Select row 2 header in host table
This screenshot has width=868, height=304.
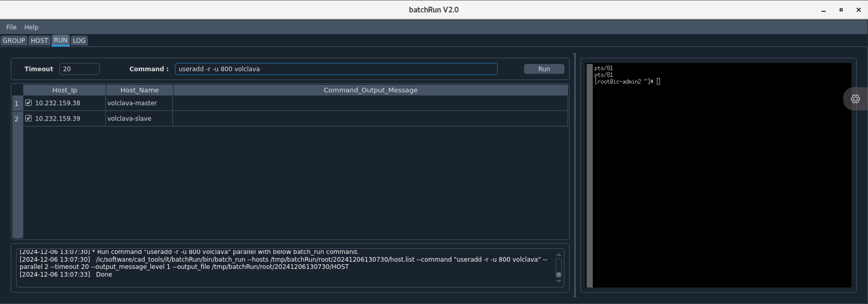(x=17, y=119)
